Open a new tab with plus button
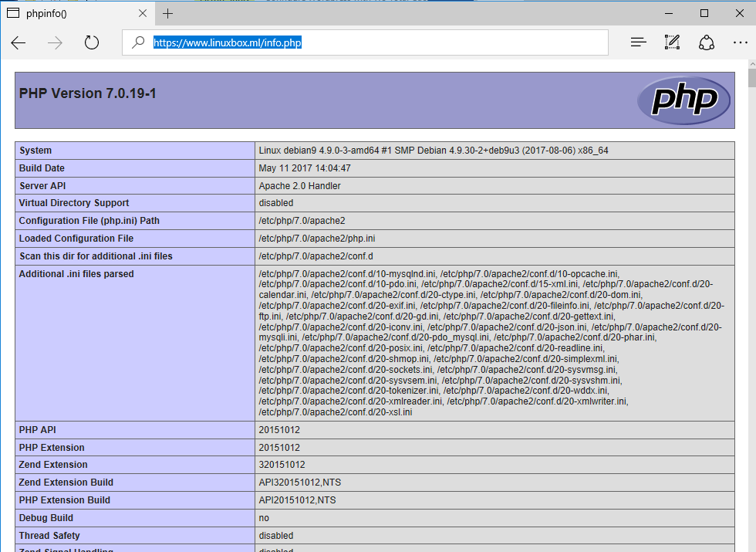Screen dimensions: 756x552 (x=167, y=13)
